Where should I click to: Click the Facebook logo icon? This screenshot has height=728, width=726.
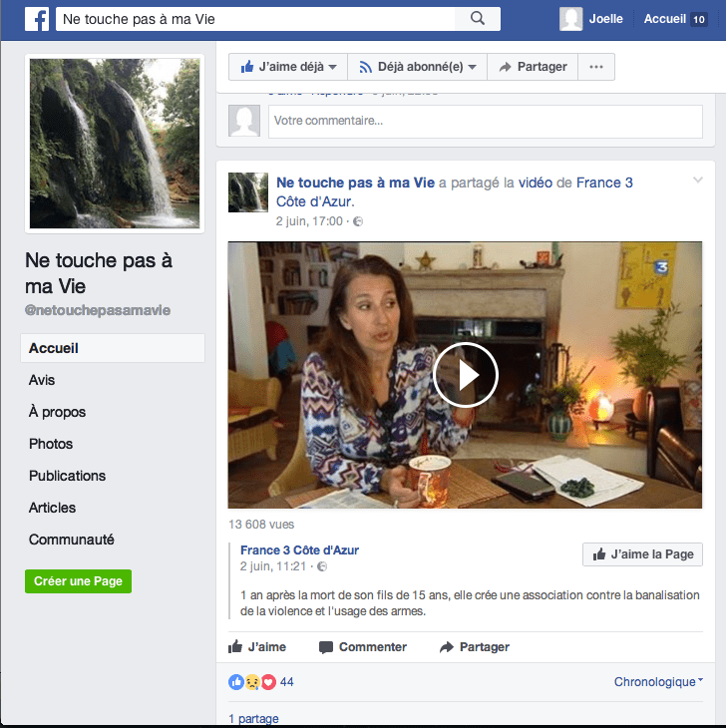pos(37,19)
